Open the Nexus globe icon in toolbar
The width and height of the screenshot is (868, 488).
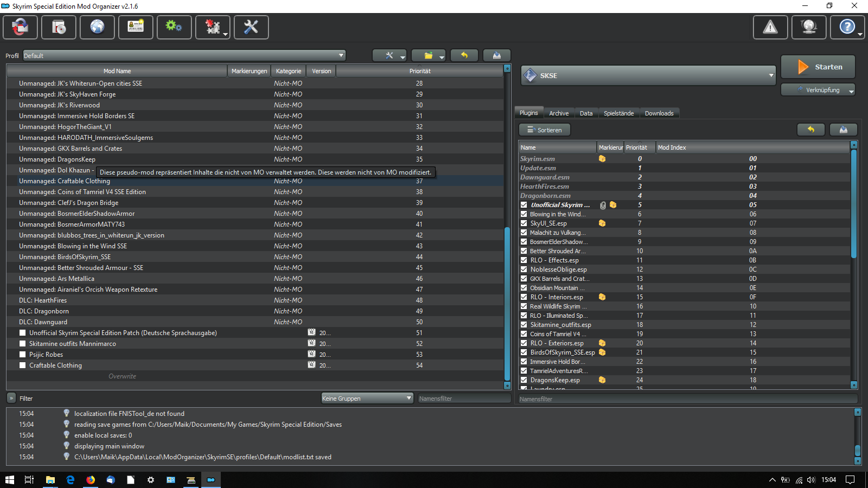point(97,27)
